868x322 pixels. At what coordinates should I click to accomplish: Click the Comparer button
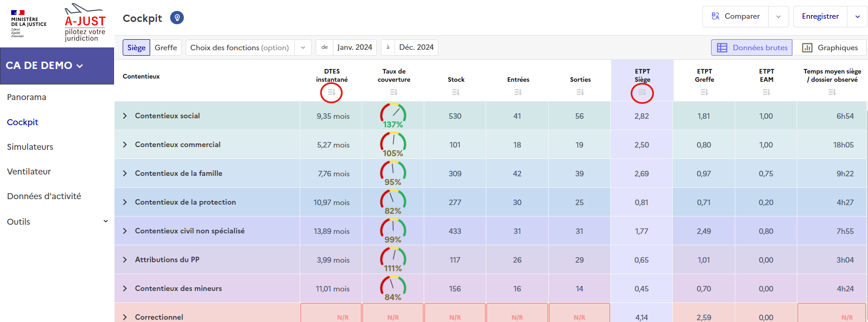(x=736, y=16)
